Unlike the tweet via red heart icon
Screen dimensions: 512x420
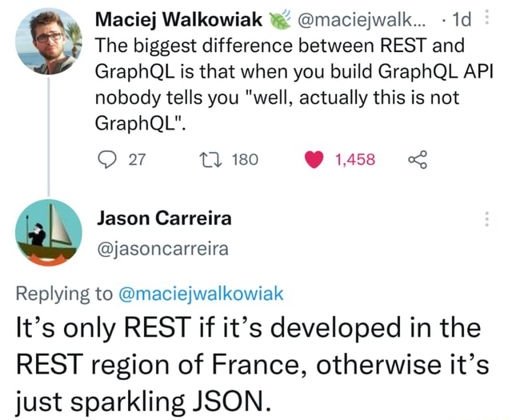pos(314,160)
